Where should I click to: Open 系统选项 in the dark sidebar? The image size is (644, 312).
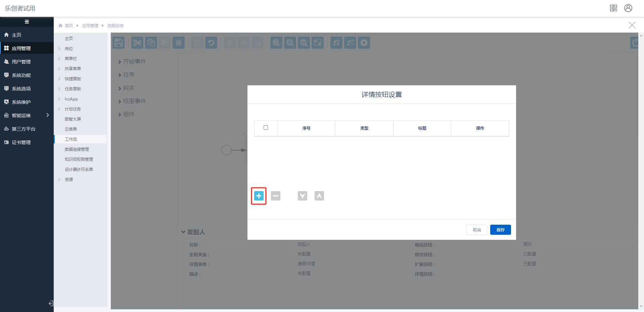(27, 89)
